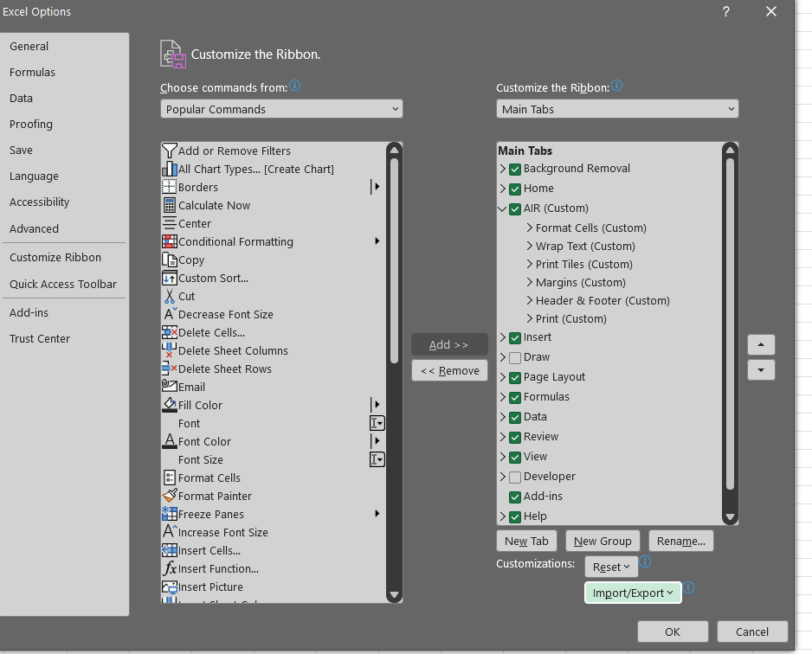This screenshot has width=812, height=654.
Task: Click the << Remove button
Action: click(449, 370)
